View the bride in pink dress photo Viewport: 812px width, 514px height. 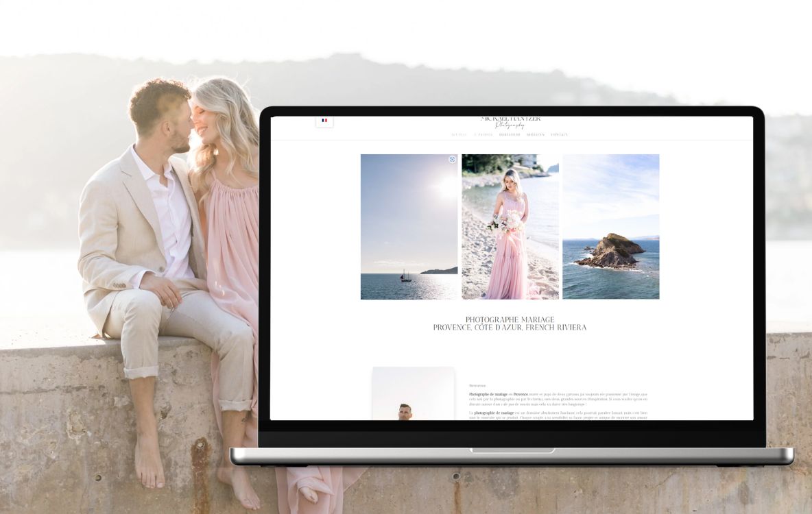[510, 226]
